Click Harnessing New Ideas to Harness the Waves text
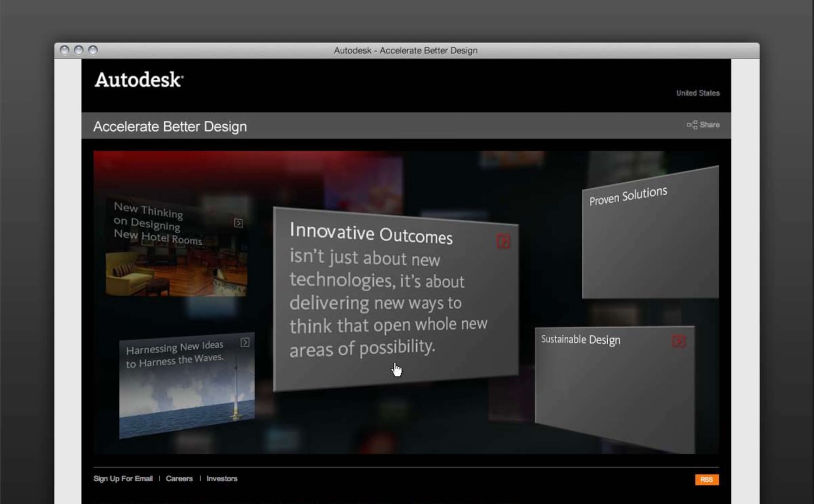 [175, 354]
